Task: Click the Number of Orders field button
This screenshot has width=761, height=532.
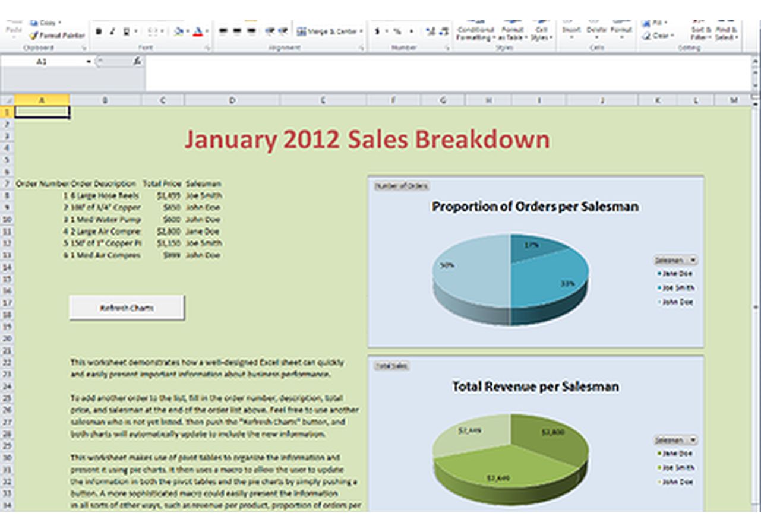Action: [401, 186]
